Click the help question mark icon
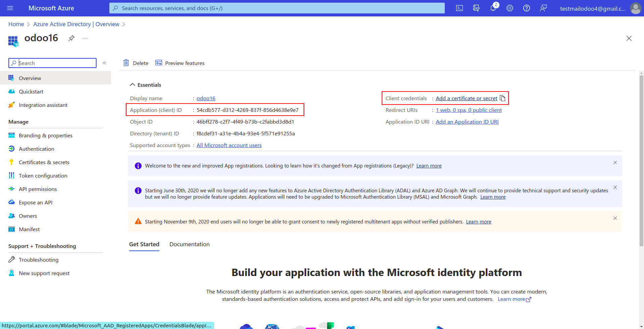Screen dimensions: 644x329 (x=526, y=8)
